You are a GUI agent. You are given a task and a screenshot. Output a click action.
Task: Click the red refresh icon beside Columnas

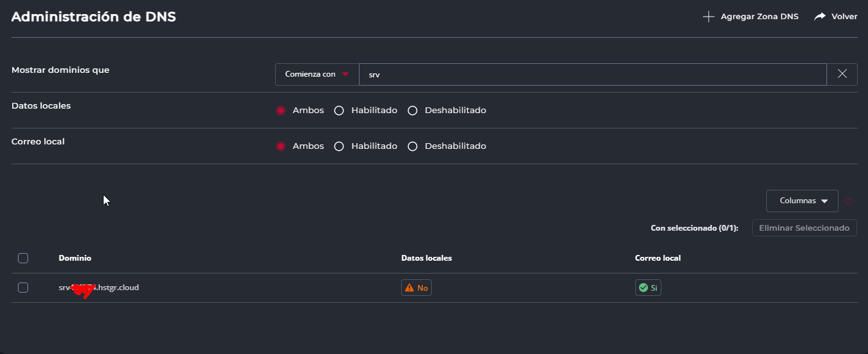click(849, 201)
